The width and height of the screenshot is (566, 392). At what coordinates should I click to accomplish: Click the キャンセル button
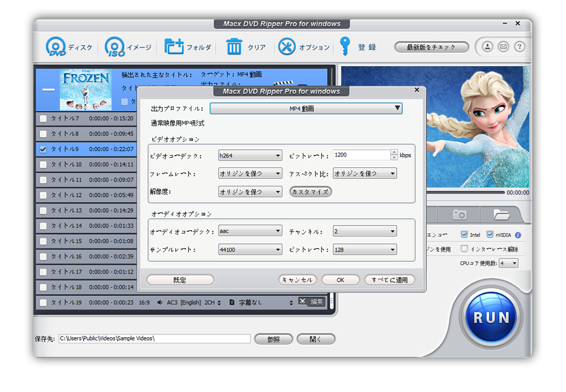(x=298, y=280)
